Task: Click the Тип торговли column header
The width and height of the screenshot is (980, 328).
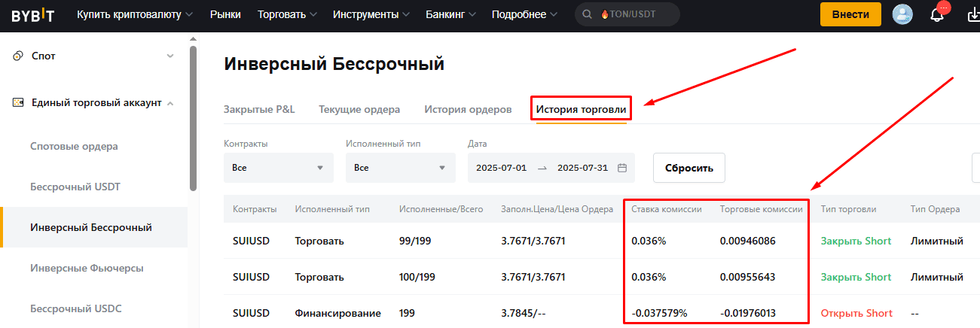Action: point(849,209)
